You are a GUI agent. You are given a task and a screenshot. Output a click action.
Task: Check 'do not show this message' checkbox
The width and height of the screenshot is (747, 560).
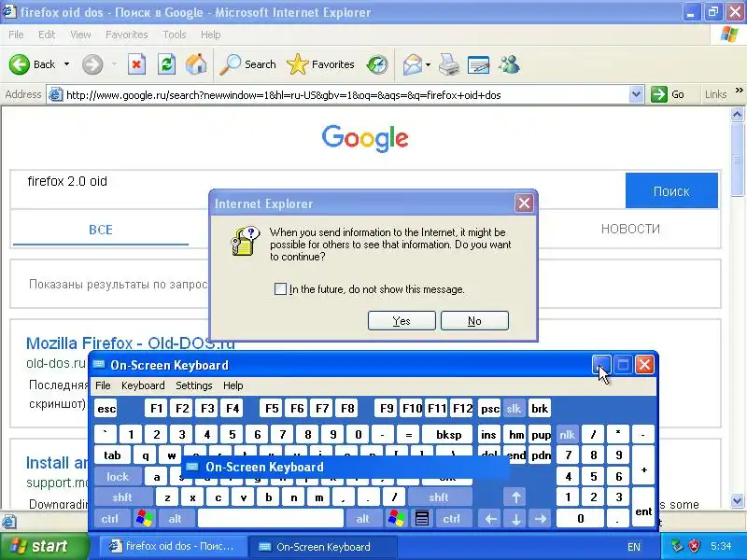pyautogui.click(x=280, y=289)
